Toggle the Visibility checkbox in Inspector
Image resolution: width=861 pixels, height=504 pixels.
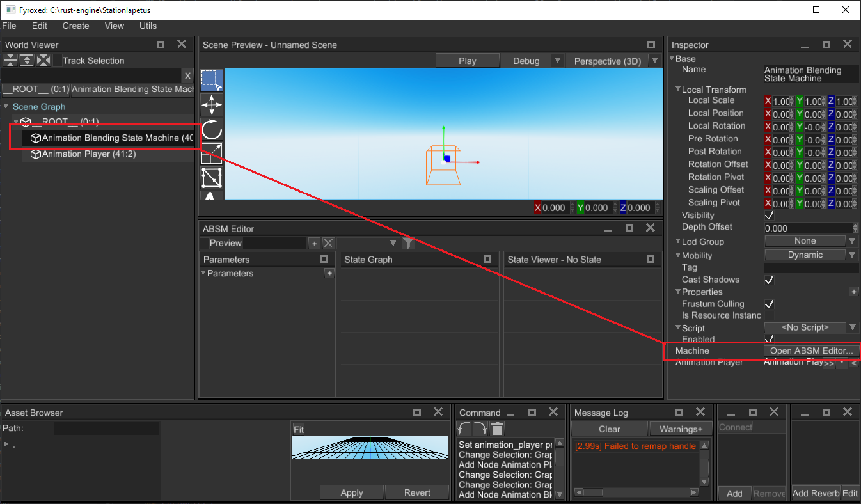coord(770,216)
